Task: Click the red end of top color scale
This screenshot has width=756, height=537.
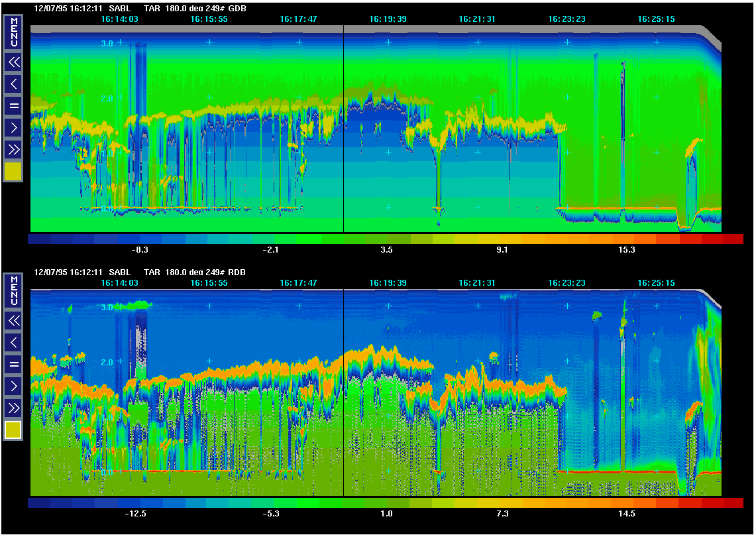Action: pos(732,239)
